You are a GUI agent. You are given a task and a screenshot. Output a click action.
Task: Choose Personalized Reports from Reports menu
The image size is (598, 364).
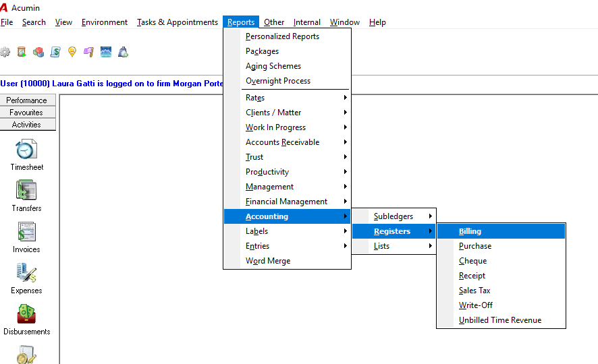pos(287,36)
